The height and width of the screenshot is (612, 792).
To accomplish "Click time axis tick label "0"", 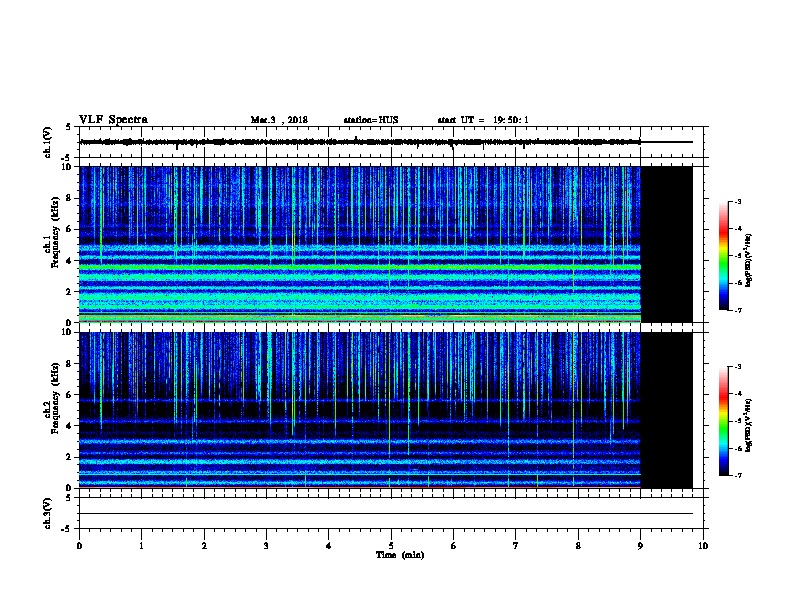I will (x=79, y=546).
